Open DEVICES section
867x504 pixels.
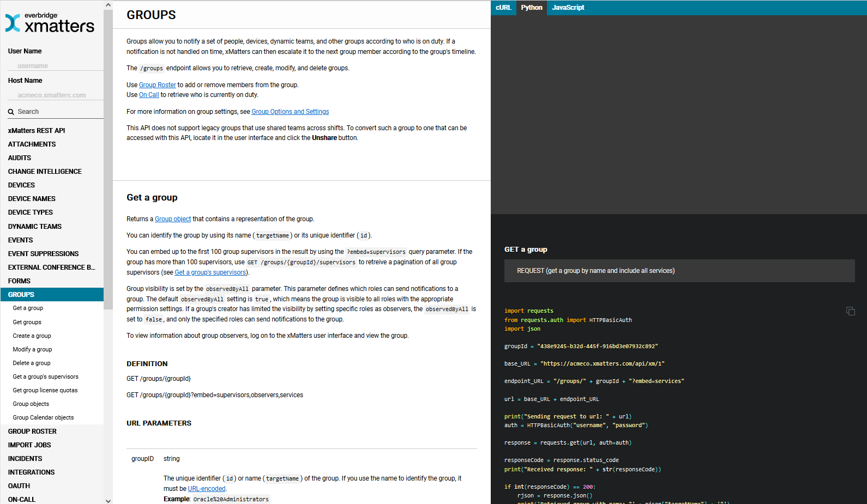[x=21, y=185]
